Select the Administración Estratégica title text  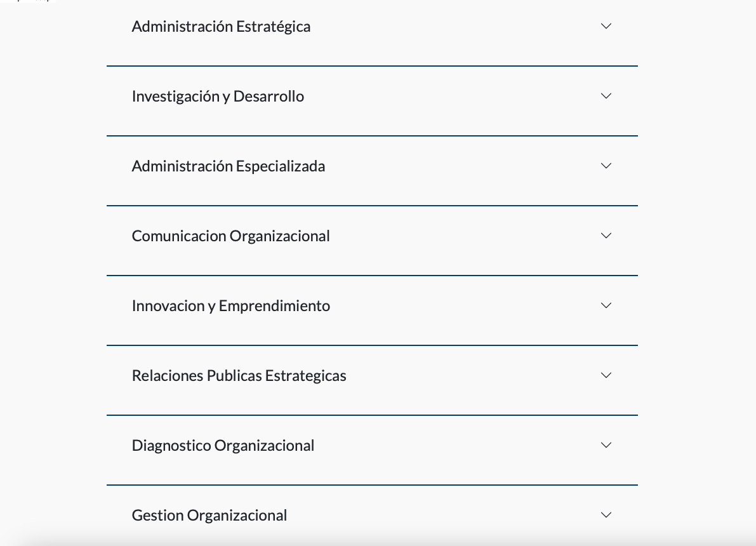click(x=221, y=27)
